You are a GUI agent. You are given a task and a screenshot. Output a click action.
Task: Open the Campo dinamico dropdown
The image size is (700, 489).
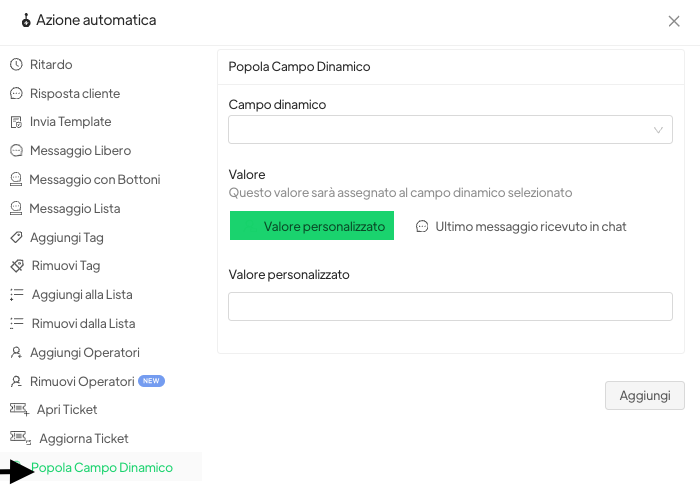point(440,130)
